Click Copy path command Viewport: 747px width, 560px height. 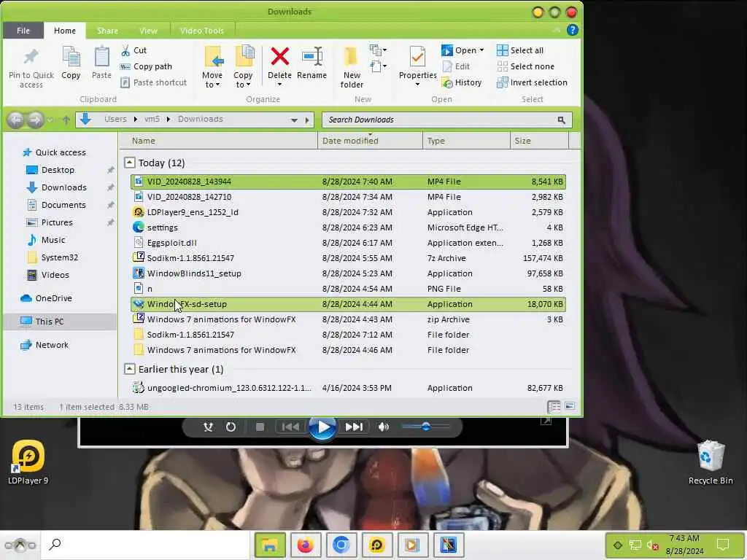pos(146,66)
